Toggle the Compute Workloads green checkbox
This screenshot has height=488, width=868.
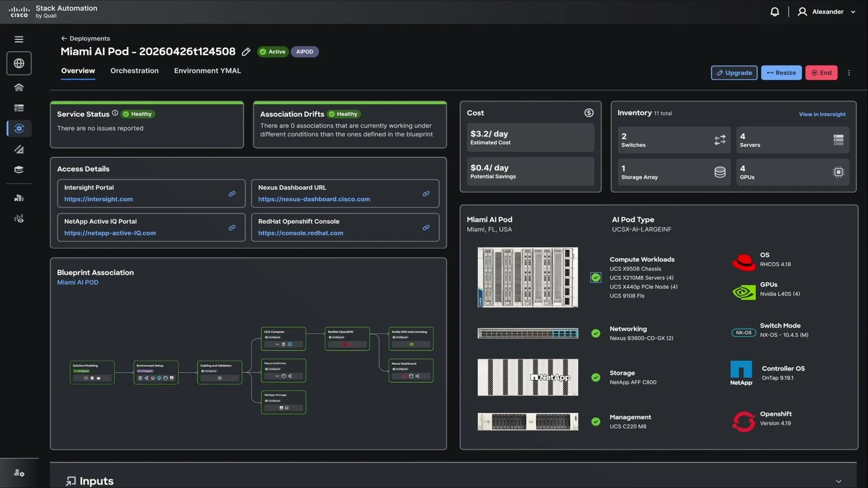point(595,278)
